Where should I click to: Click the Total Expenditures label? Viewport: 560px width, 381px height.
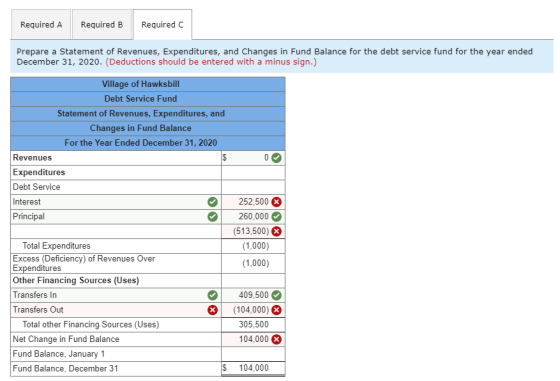click(56, 246)
